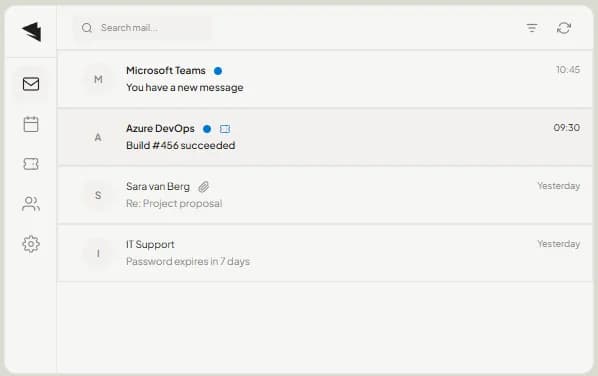Refresh the mail list

(564, 28)
